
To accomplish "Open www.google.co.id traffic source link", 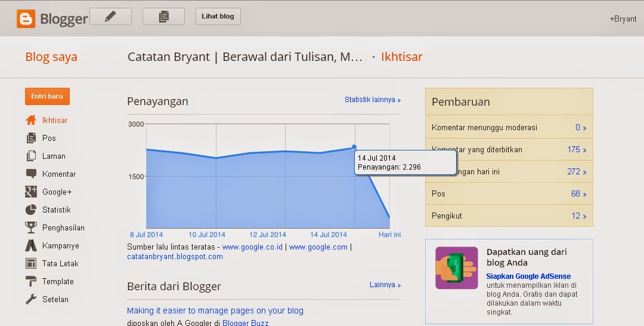I will 252,247.
